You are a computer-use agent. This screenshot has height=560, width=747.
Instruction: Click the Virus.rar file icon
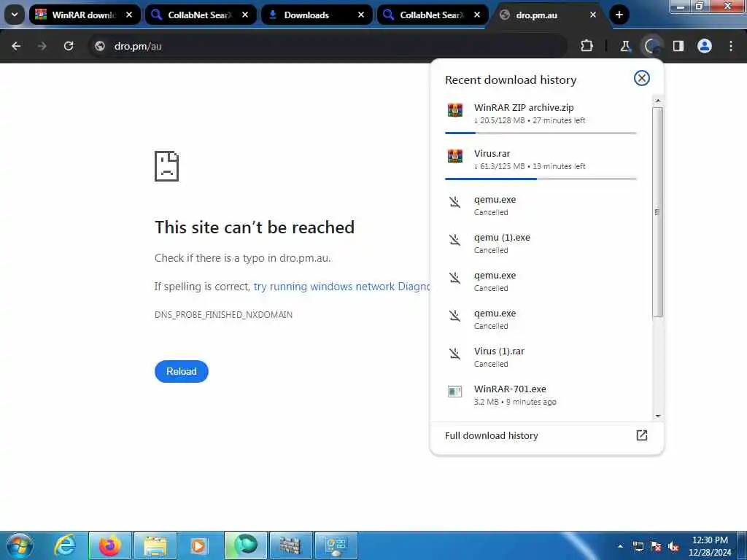[x=455, y=156]
